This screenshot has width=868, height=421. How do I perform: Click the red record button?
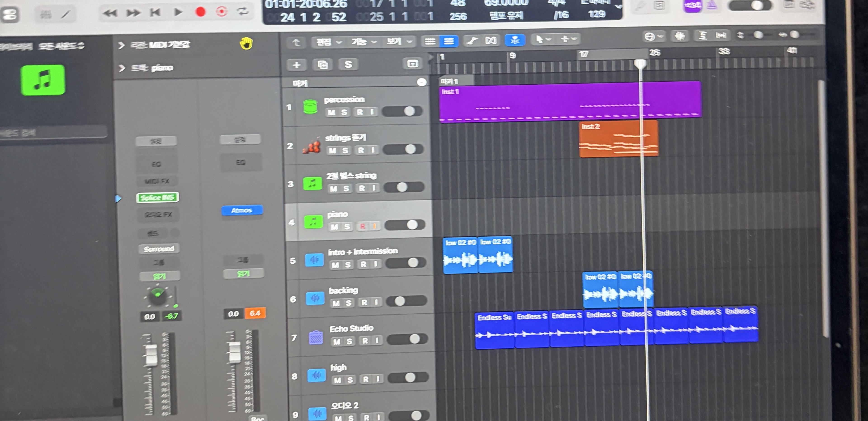200,12
